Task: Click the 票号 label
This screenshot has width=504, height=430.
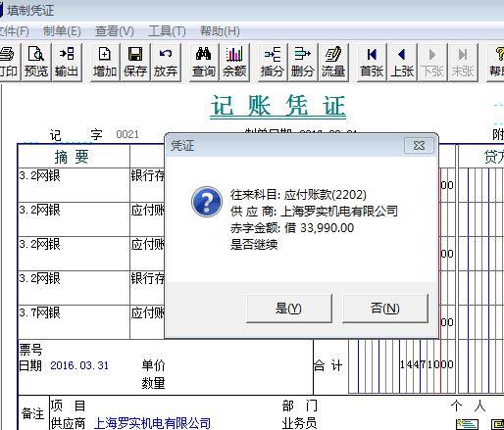Action: (x=30, y=350)
